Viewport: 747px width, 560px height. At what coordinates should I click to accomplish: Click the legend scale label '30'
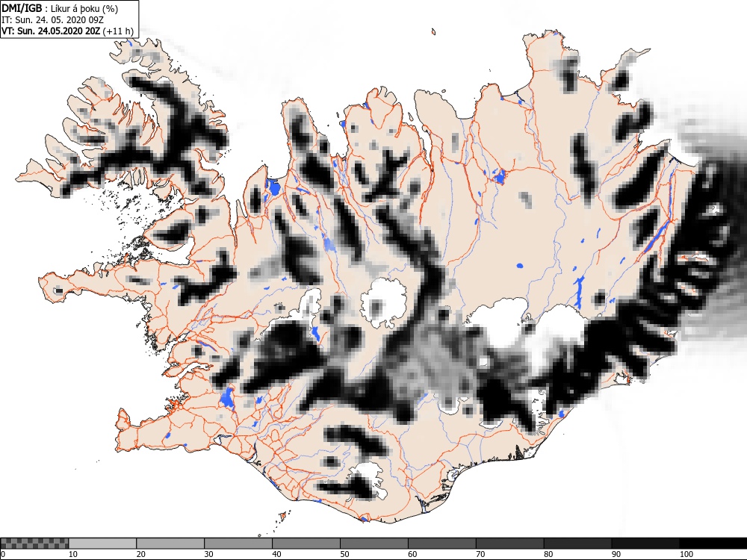coord(208,554)
